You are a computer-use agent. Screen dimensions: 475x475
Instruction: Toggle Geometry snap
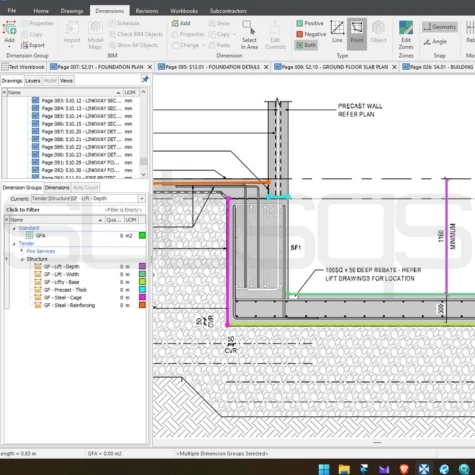click(x=440, y=27)
